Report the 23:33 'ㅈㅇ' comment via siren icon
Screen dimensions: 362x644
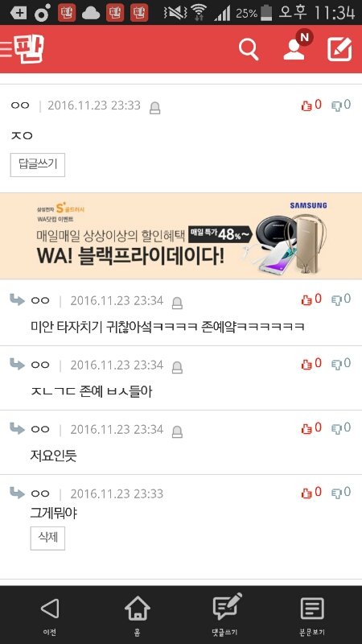point(154,108)
